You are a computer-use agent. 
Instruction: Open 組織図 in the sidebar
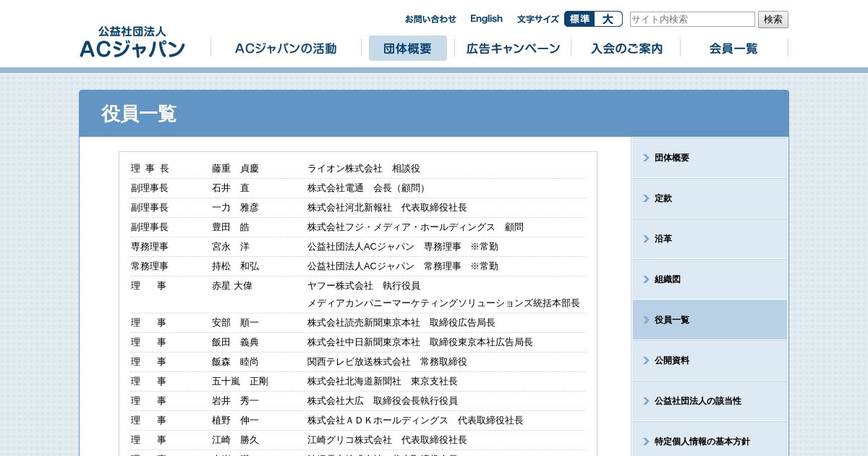(x=710, y=279)
